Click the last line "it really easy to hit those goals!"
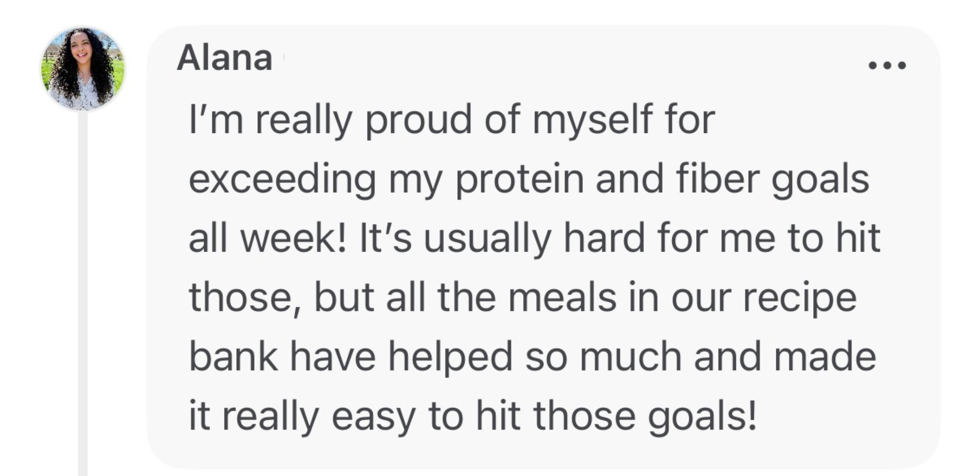The image size is (980, 476). coord(472,417)
